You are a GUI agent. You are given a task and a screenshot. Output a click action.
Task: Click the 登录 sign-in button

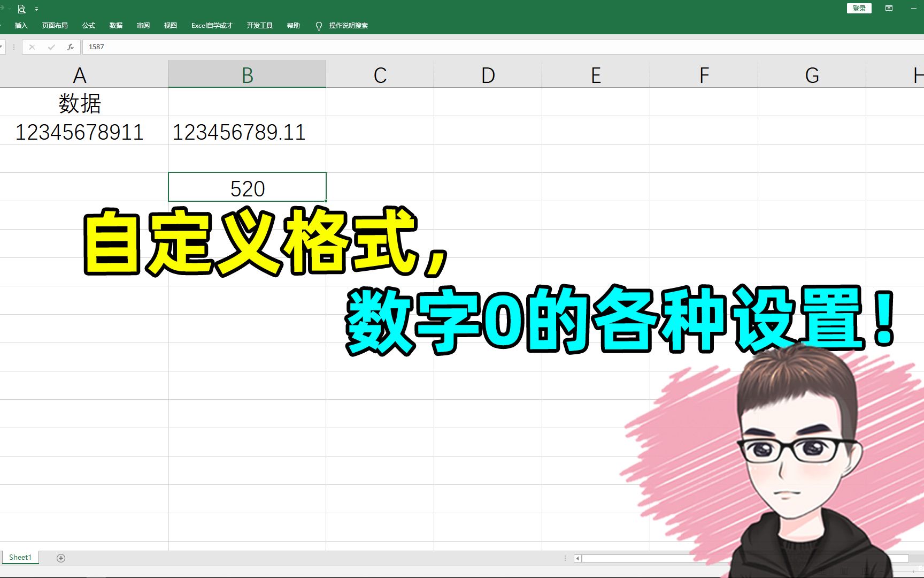(859, 8)
